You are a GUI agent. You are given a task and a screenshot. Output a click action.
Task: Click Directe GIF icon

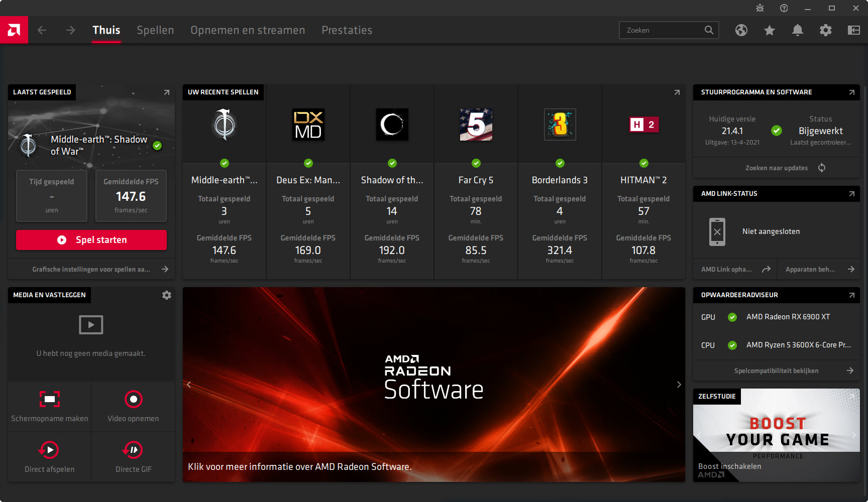click(133, 450)
